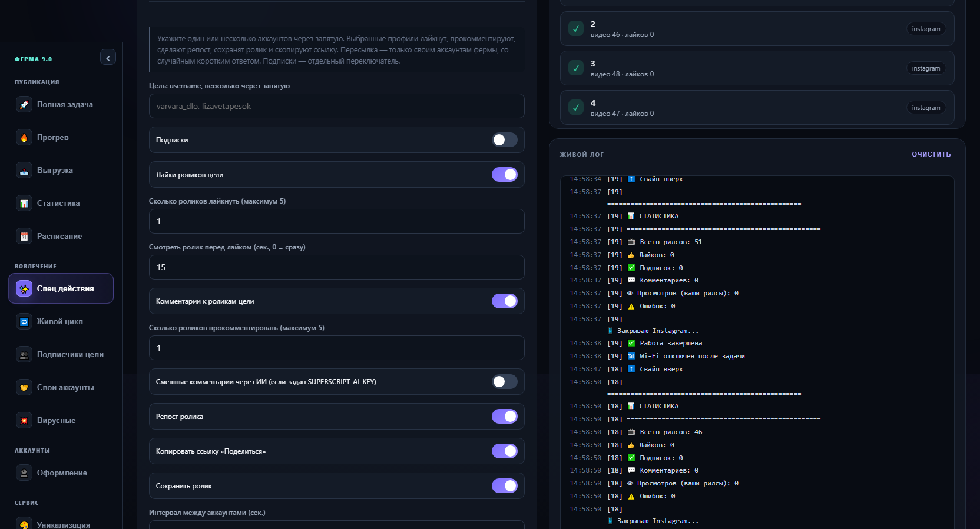Click the profile icon beside Оформление
Image resolution: width=980 pixels, height=529 pixels.
click(x=24, y=473)
